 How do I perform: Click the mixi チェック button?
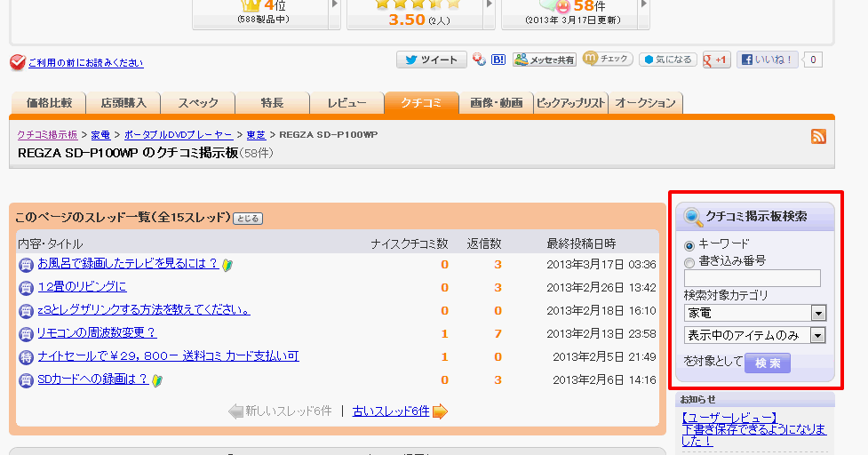(x=608, y=59)
